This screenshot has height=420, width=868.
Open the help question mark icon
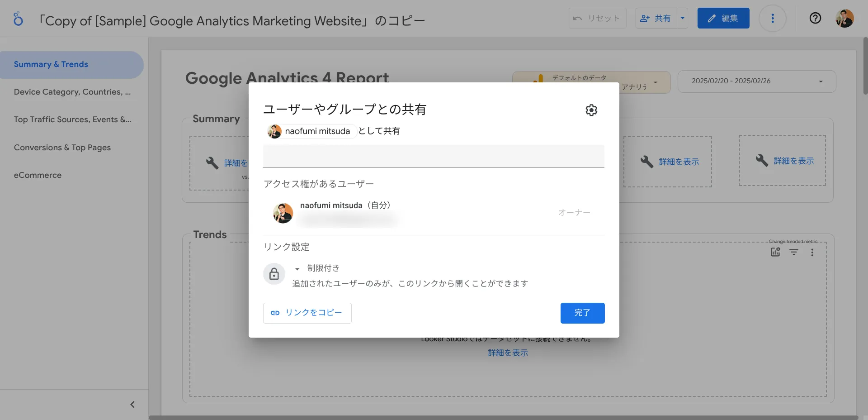point(815,18)
